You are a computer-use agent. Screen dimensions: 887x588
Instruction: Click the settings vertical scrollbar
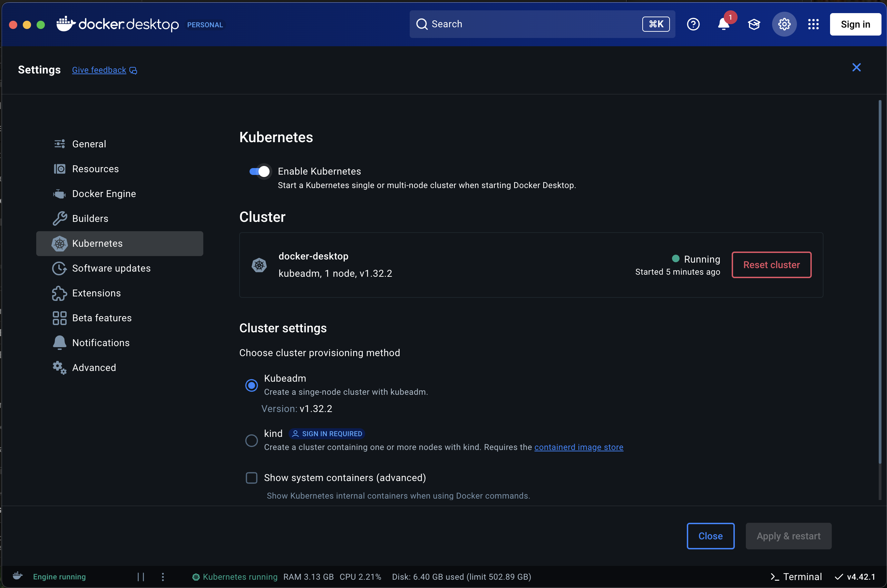point(879,282)
